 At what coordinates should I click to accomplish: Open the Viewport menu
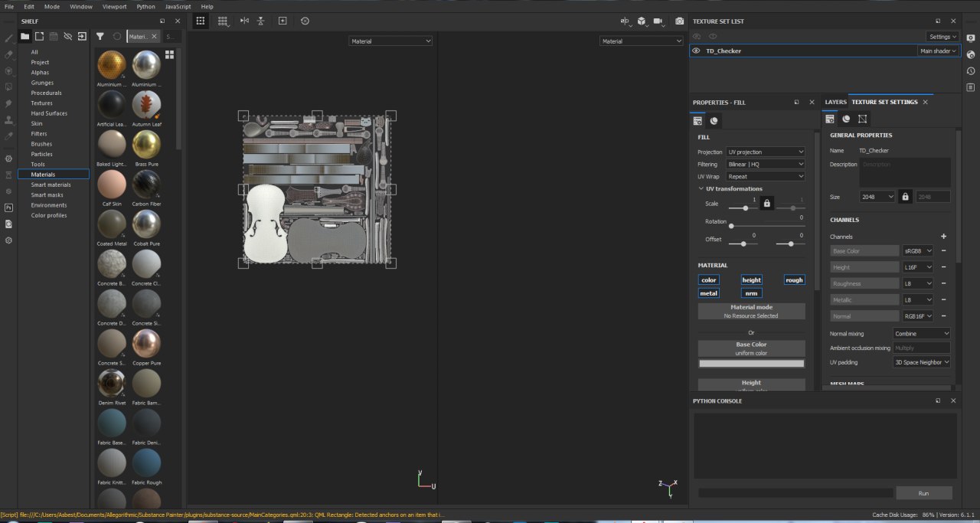(115, 6)
